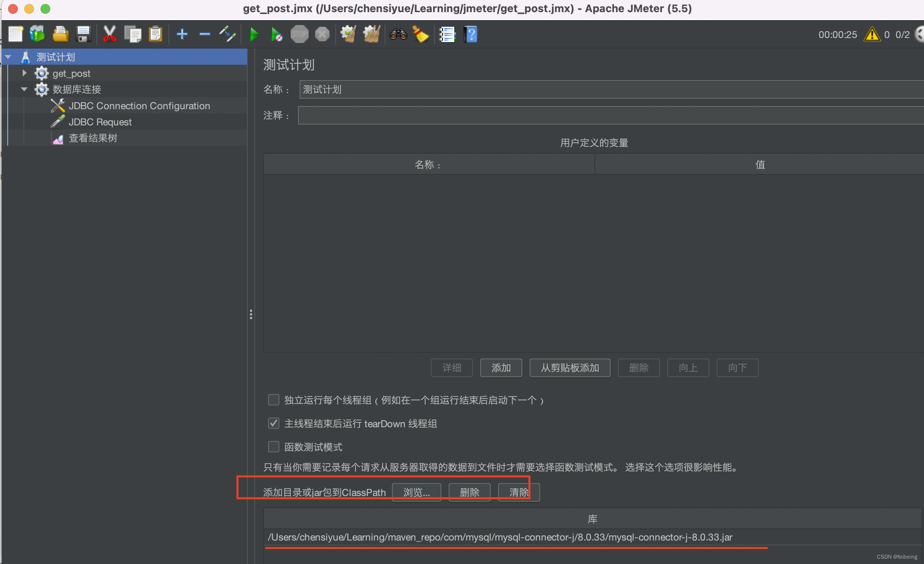Image resolution: width=924 pixels, height=564 pixels.
Task: Collapse the 测试计划 tree node
Action: click(8, 57)
